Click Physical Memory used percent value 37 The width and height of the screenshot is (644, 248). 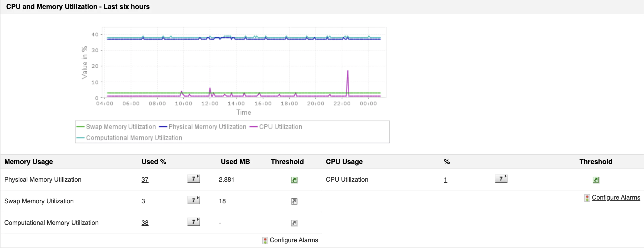(145, 180)
